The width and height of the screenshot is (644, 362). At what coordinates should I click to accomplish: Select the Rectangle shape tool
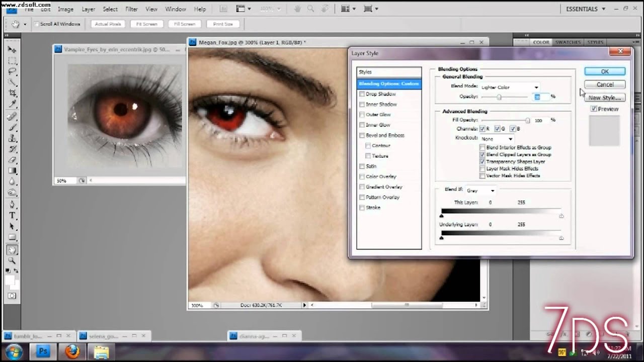(12, 238)
